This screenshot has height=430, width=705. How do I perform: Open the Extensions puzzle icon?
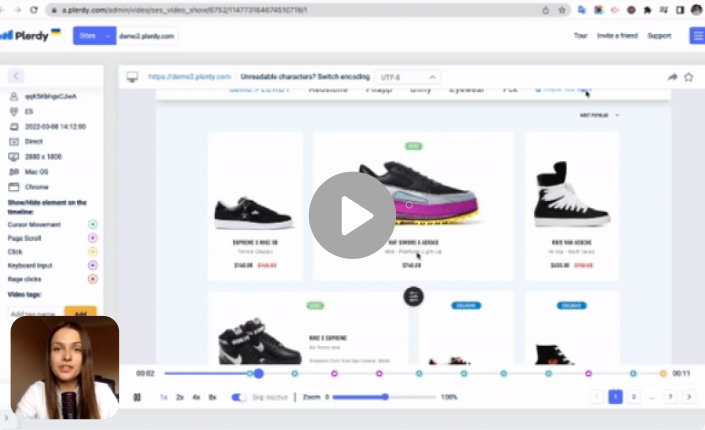point(647,10)
